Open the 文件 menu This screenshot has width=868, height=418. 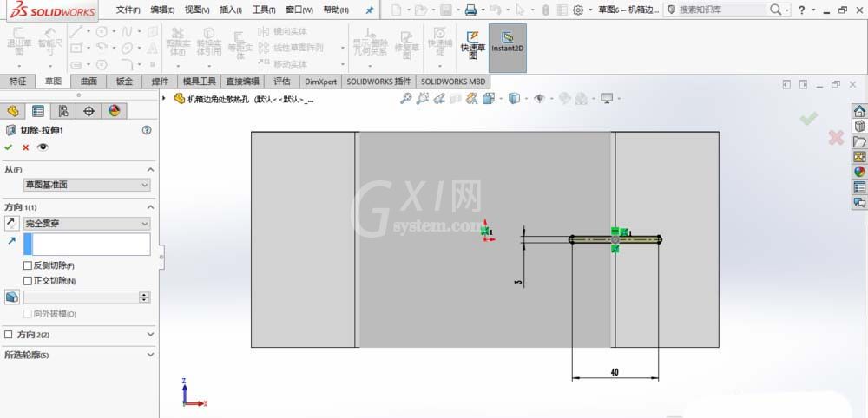click(128, 10)
